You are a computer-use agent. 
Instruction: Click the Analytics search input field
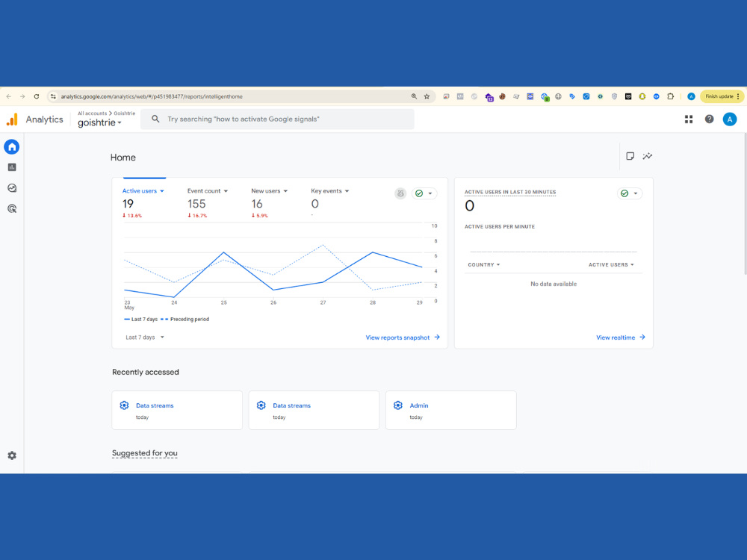tap(277, 119)
